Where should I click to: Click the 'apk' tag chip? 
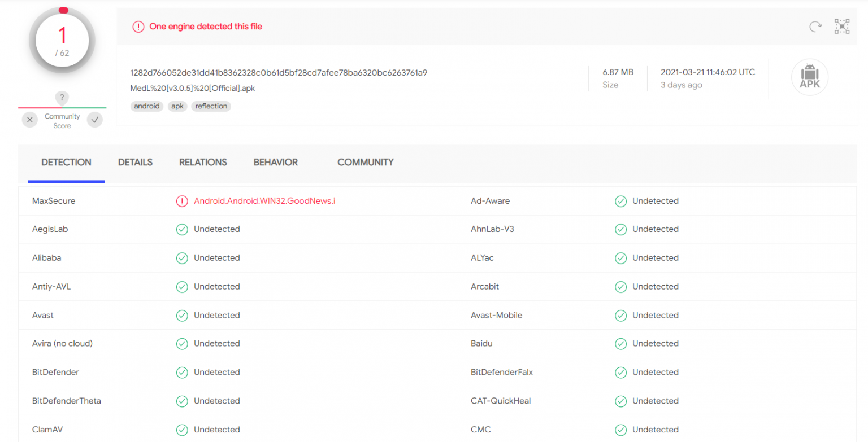pyautogui.click(x=177, y=106)
